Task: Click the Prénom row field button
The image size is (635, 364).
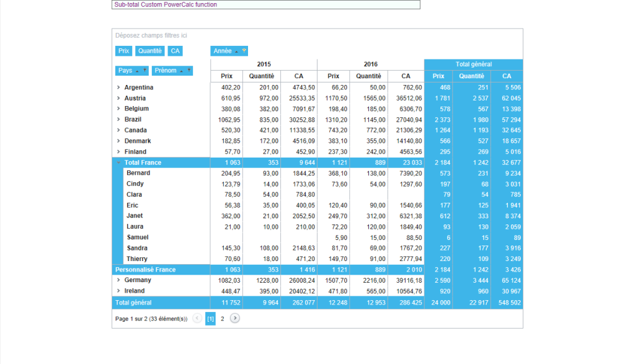Action: click(172, 71)
